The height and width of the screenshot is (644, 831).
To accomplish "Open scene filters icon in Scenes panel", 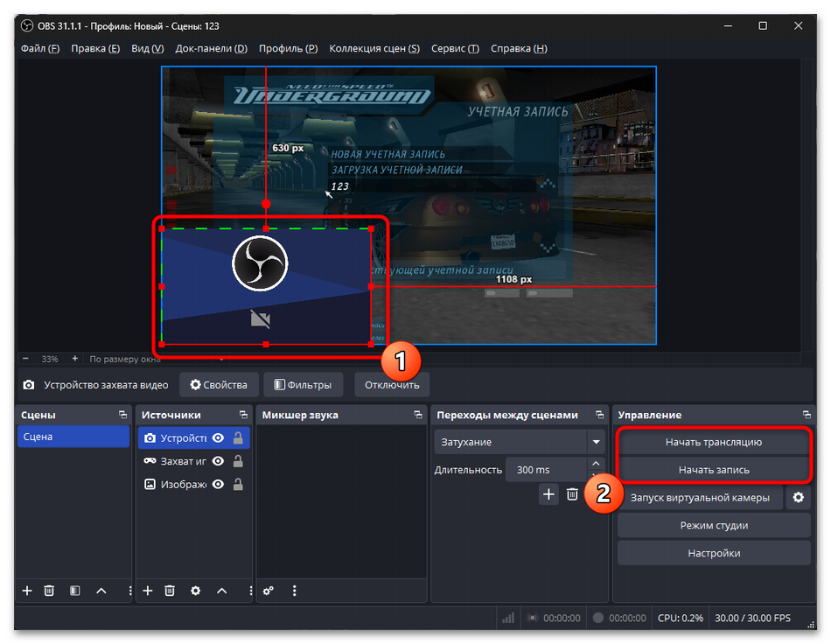I will [x=74, y=591].
